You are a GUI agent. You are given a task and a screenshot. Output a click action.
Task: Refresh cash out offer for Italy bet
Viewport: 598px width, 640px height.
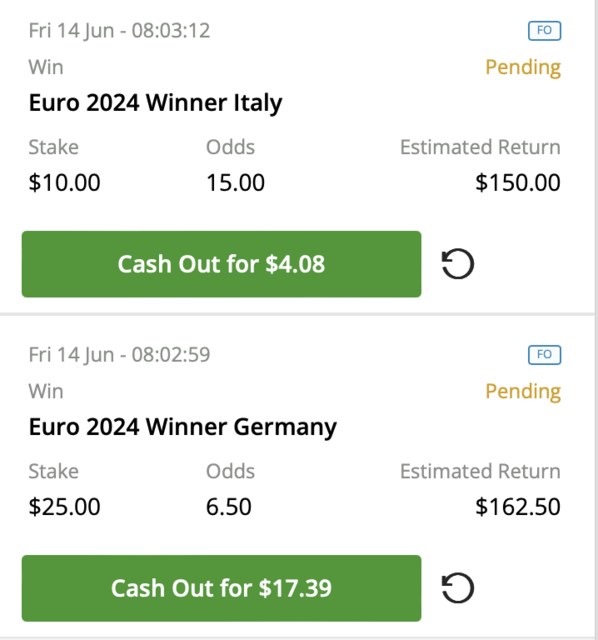[x=458, y=264]
